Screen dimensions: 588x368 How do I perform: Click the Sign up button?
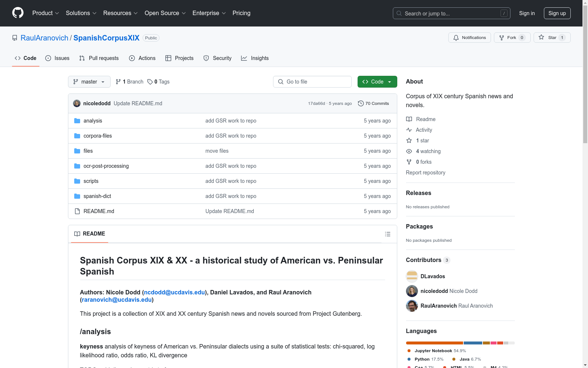[557, 13]
